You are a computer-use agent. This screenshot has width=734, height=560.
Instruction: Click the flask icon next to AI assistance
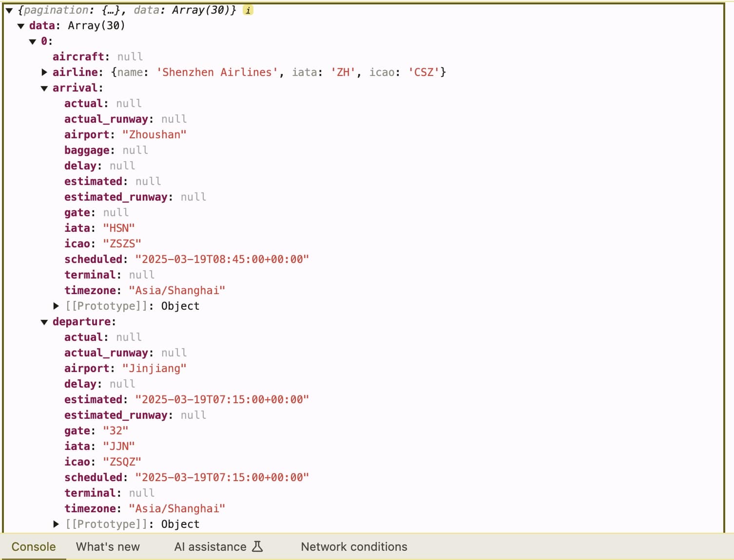pyautogui.click(x=258, y=546)
